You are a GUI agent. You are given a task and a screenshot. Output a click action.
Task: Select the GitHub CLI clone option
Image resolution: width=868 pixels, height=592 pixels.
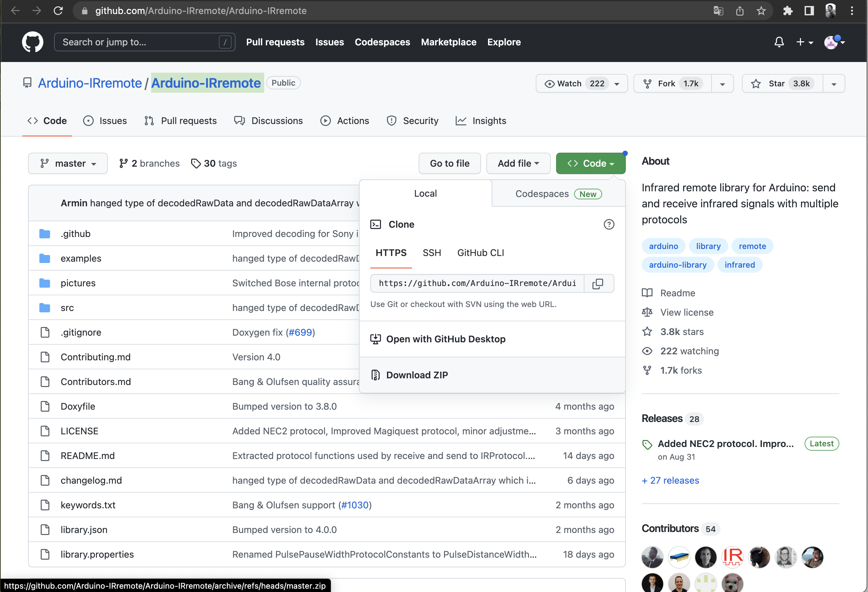coord(480,253)
